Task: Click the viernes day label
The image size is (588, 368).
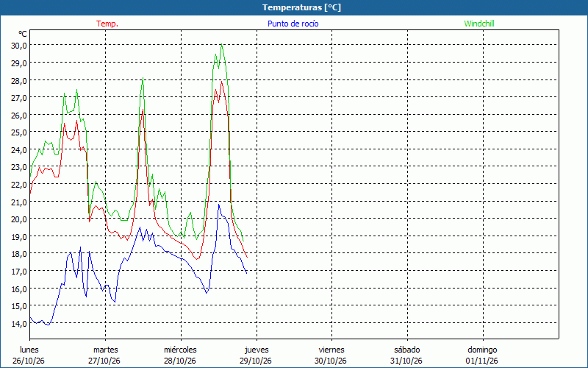Action: pyautogui.click(x=331, y=350)
